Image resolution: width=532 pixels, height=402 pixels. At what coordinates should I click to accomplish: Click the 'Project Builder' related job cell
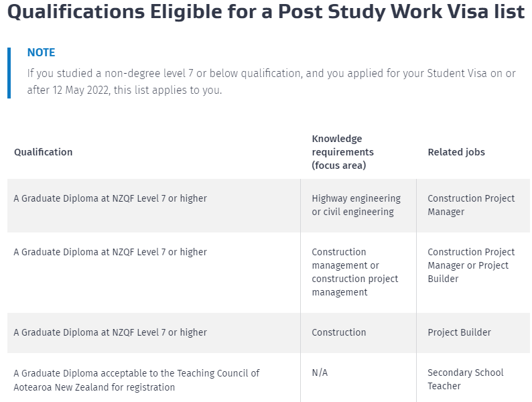459,332
